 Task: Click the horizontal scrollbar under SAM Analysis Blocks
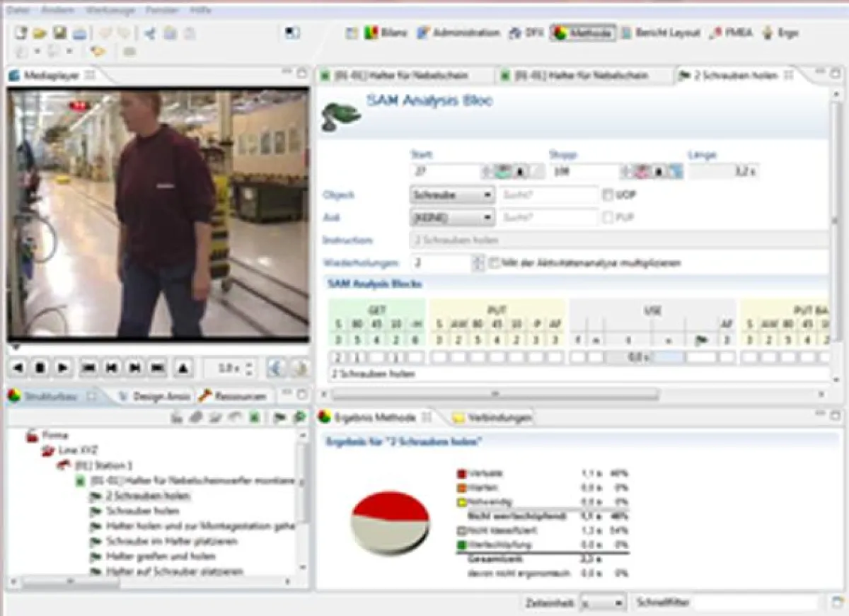click(495, 394)
